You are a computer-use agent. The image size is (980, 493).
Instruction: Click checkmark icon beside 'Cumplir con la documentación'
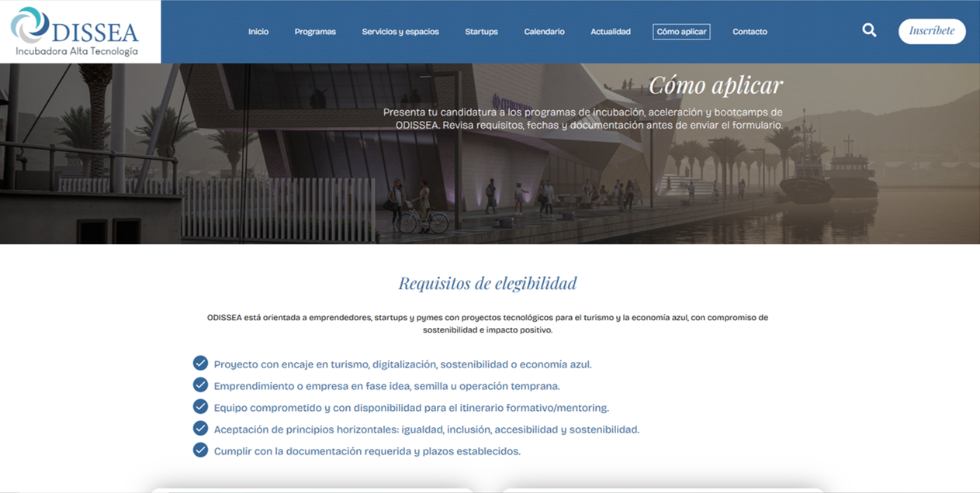(200, 450)
